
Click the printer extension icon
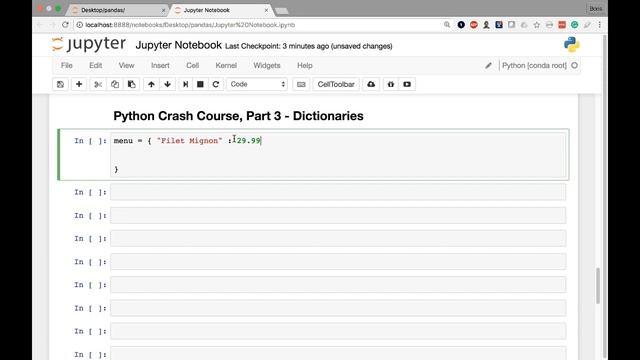(549, 25)
